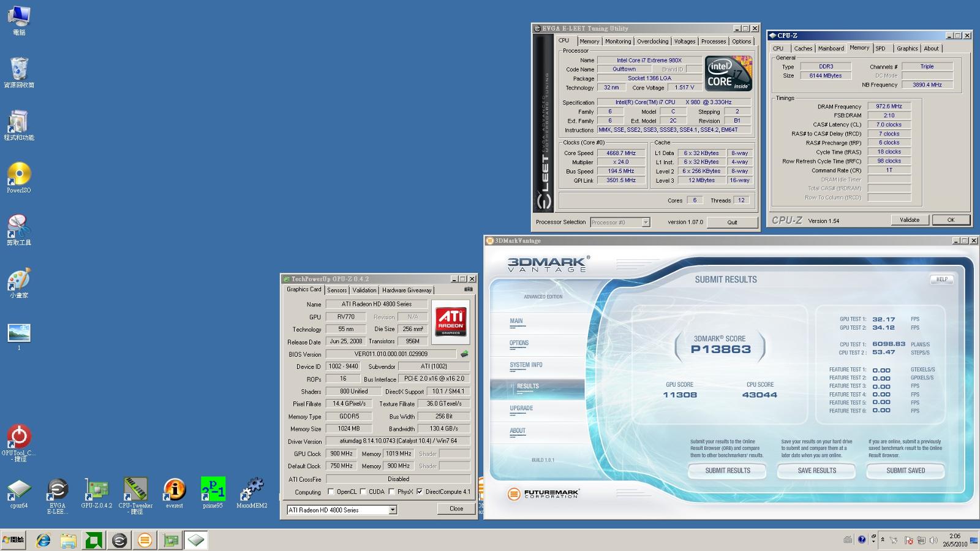Click DRAM Frequency value 972.6 MHz
980x551 pixels.
pos(889,106)
